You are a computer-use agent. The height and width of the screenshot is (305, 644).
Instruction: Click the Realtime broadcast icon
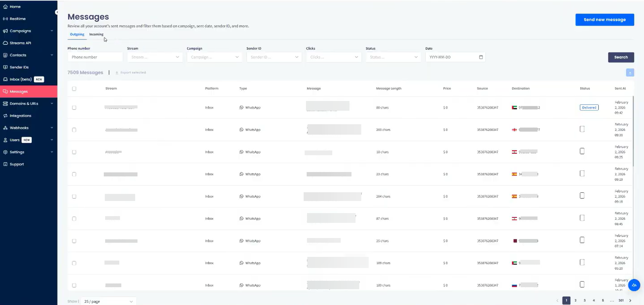click(x=5, y=19)
